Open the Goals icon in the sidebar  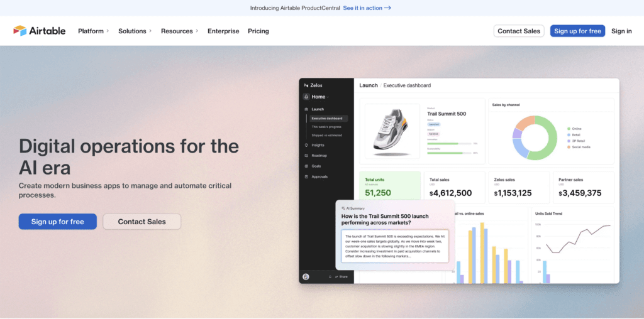pos(306,166)
